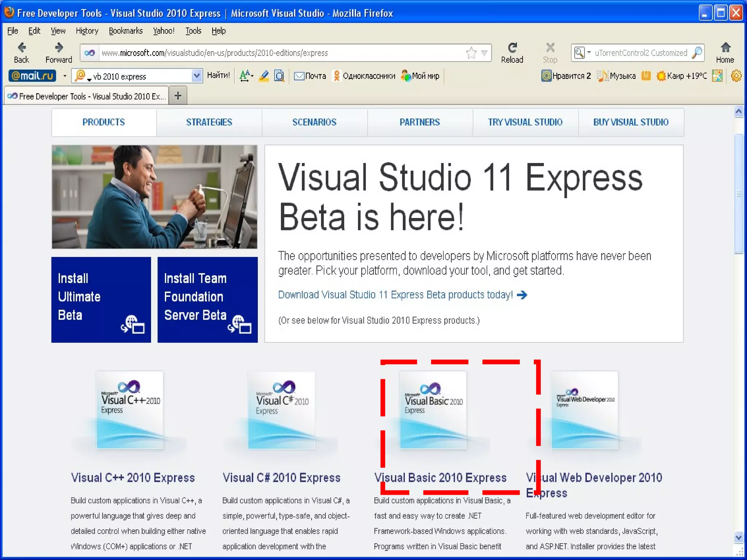747x560 pixels.
Task: Click Install Ultimate Beta button
Action: [101, 300]
